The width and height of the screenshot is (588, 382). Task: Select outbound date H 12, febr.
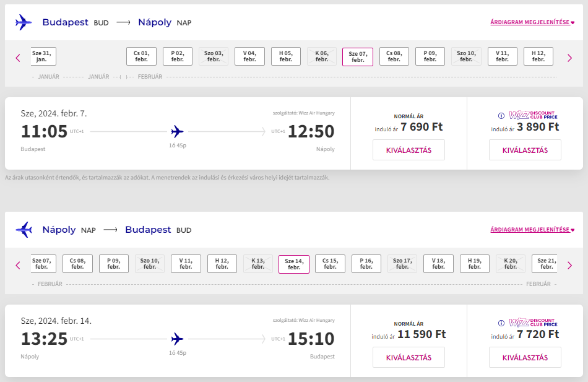coord(538,56)
